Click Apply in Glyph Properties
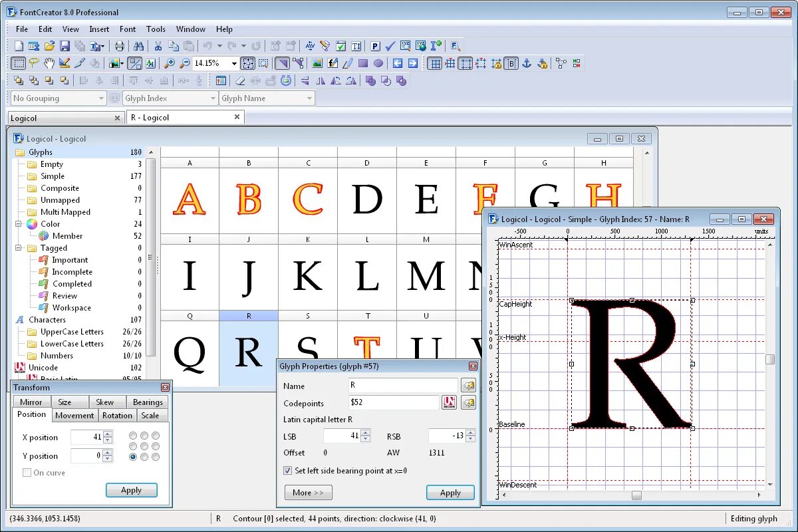 (450, 493)
